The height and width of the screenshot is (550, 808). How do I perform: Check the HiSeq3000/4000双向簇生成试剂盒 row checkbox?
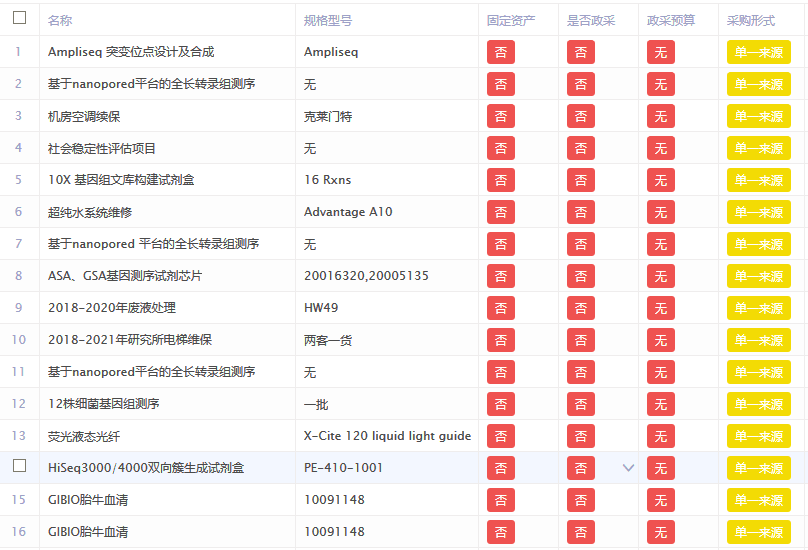[x=19, y=466]
